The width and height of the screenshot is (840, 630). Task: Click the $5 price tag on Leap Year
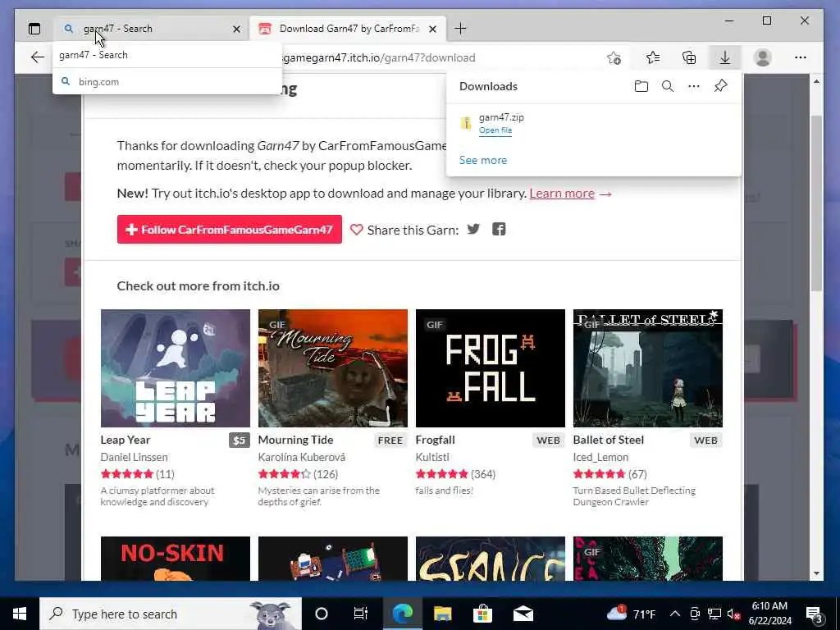[240, 441]
